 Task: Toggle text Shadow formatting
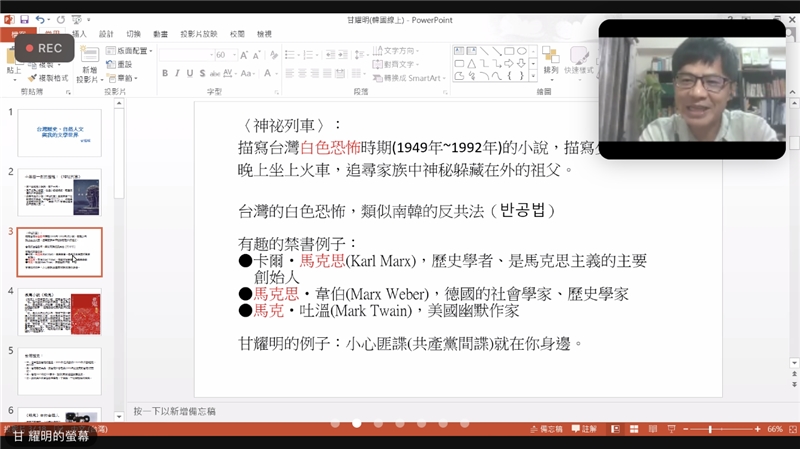pyautogui.click(x=203, y=73)
